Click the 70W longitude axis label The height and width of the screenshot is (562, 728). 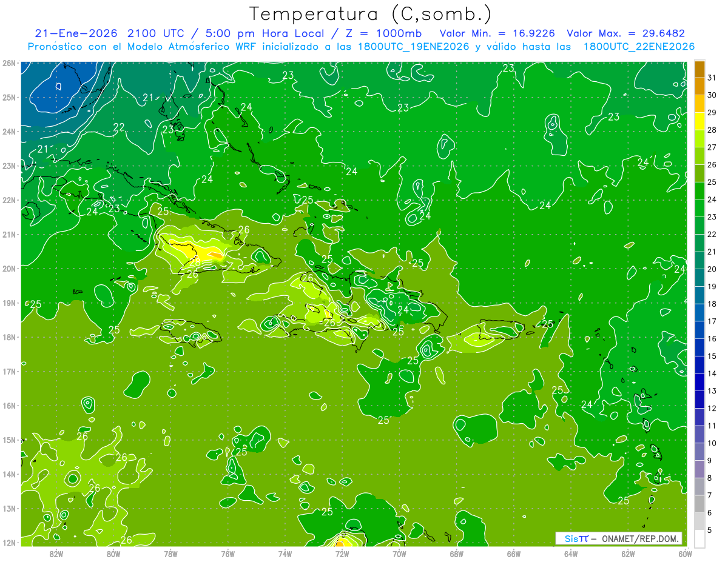click(399, 554)
